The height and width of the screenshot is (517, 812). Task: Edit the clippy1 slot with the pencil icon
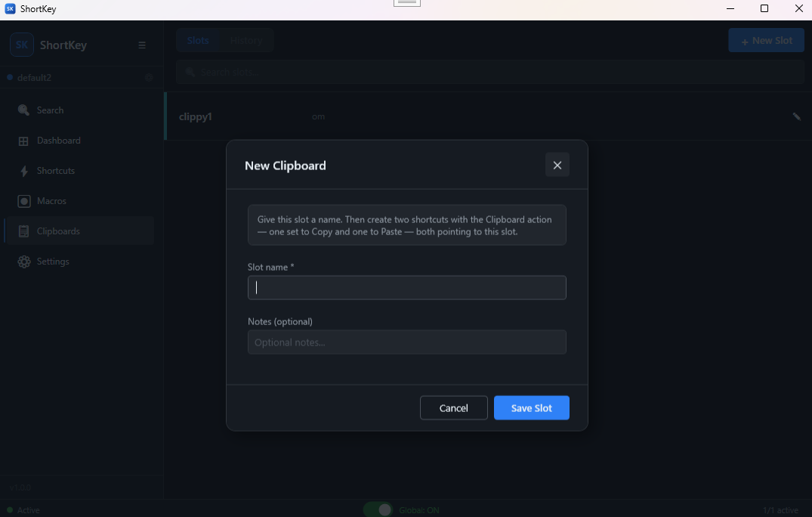pyautogui.click(x=796, y=116)
